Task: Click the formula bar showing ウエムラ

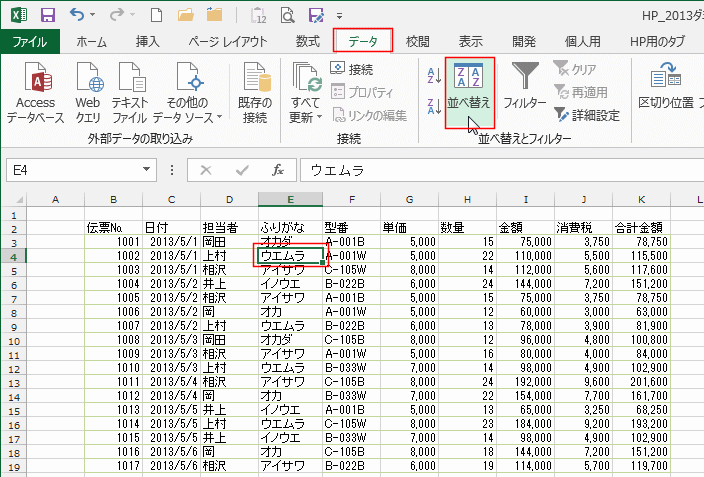Action: pyautogui.click(x=500, y=171)
